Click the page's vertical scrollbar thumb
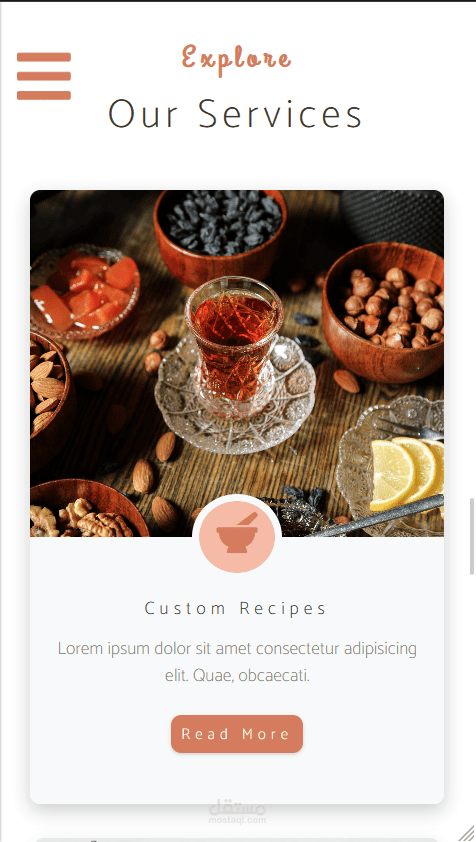The image size is (476, 842). point(472,536)
